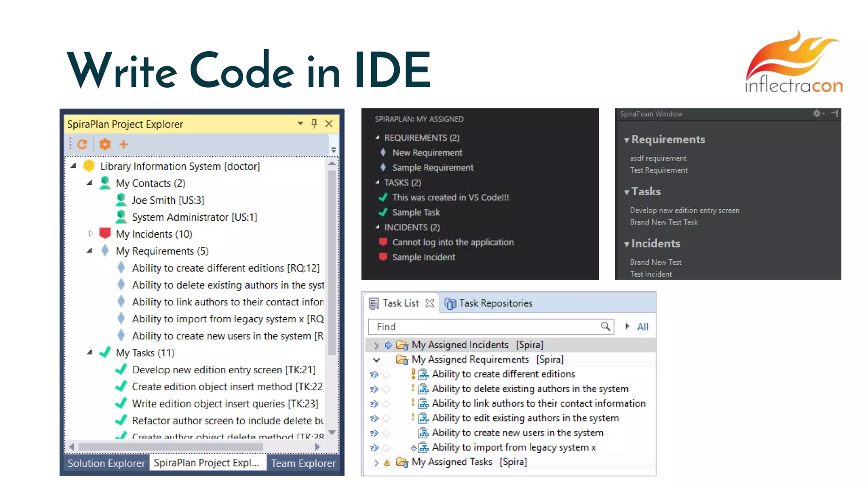Open the orange gear settings icon
868x488 pixels.
click(105, 144)
